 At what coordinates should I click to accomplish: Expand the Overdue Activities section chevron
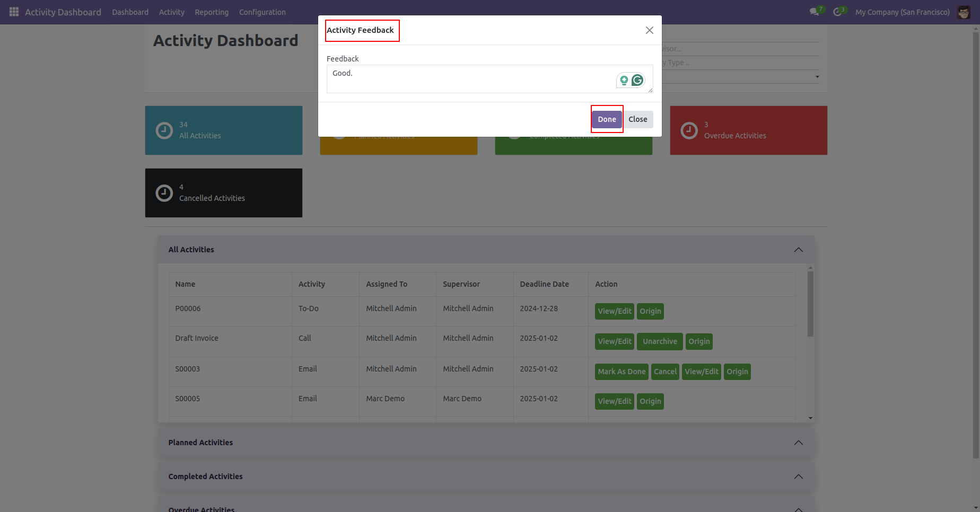[x=798, y=509]
